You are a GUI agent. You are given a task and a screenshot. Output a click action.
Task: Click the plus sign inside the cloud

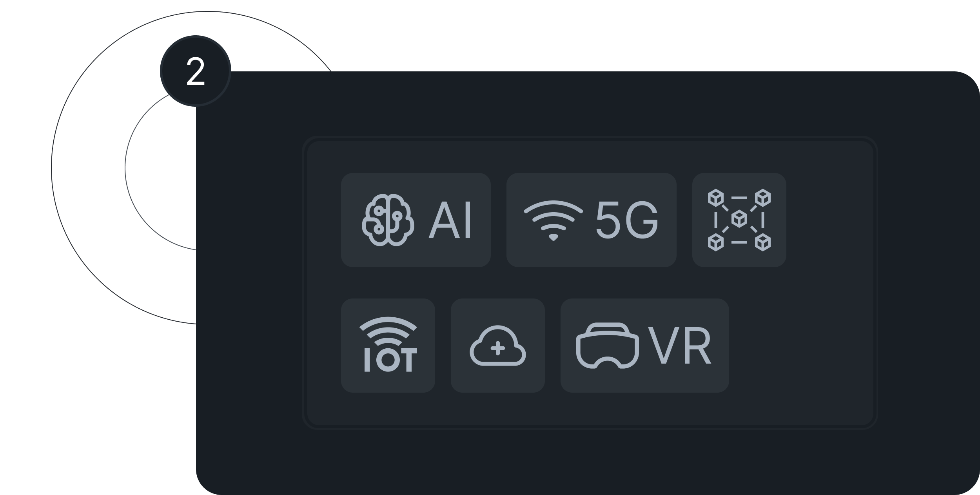[497, 348]
